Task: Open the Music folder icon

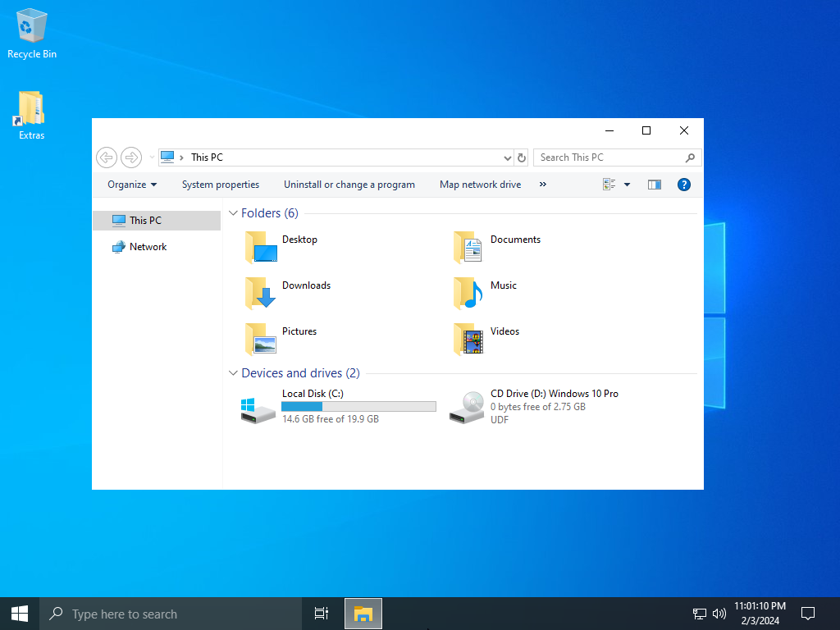Action: point(468,293)
